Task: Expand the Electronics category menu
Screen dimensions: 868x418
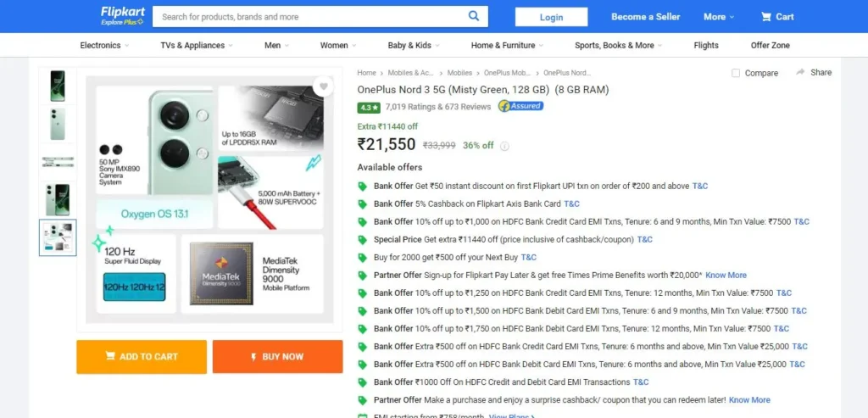Action: click(104, 46)
